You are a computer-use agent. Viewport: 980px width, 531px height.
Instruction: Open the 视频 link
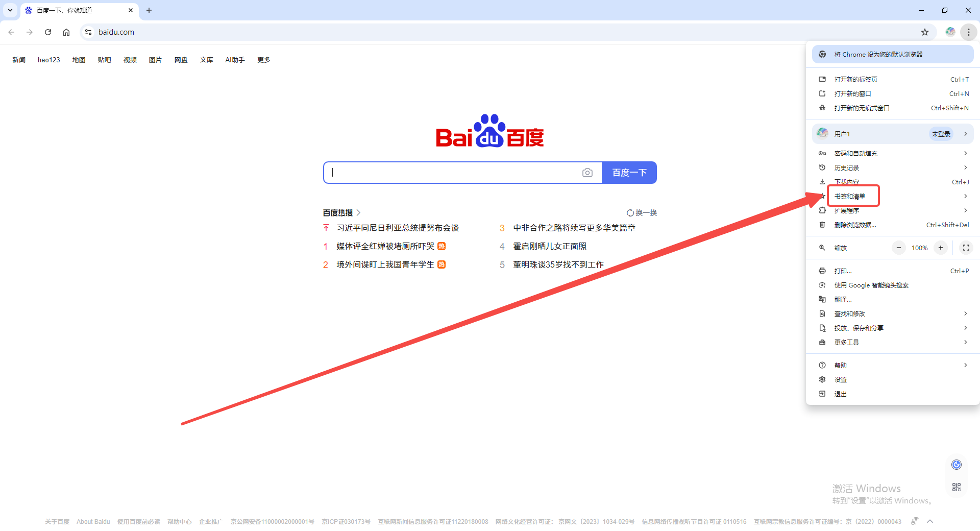point(130,60)
